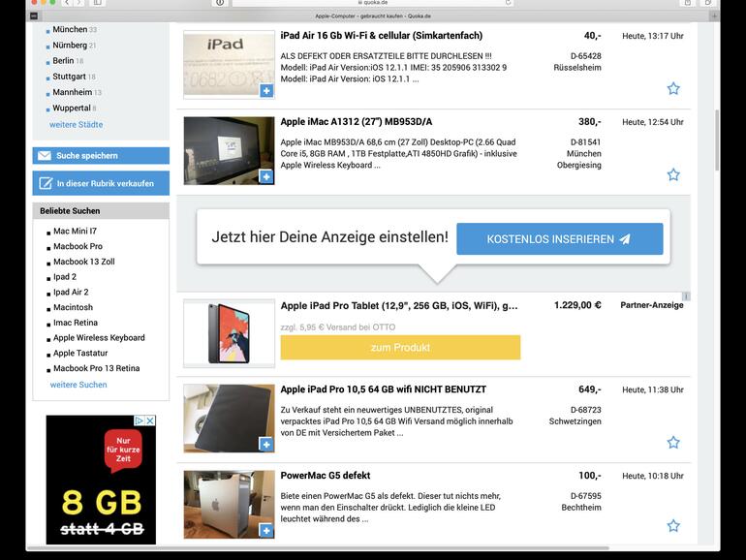Click the paper plane icon on Kostenlos Inserieren

point(625,239)
